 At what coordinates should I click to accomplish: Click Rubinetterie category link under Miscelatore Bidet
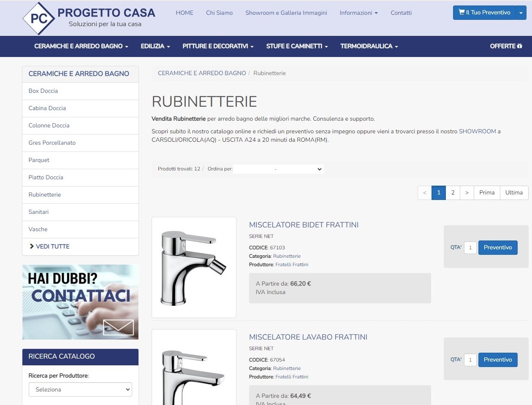click(x=287, y=256)
